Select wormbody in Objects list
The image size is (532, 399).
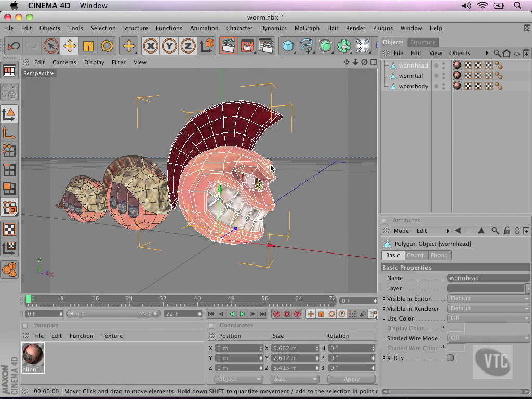[x=413, y=86]
